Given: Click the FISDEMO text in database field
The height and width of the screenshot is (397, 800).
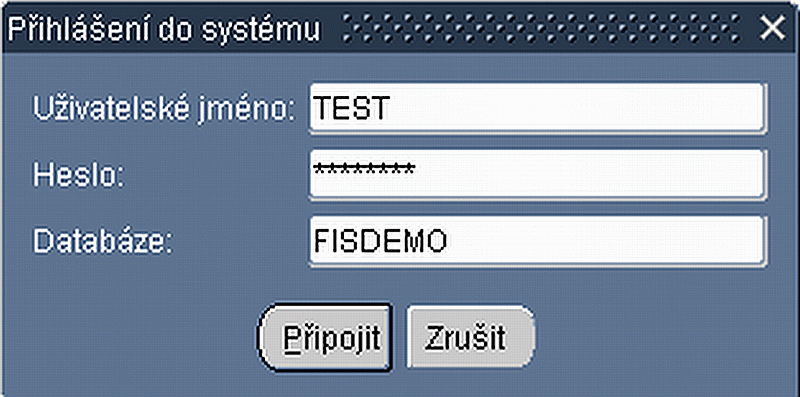Looking at the screenshot, I should (x=381, y=241).
